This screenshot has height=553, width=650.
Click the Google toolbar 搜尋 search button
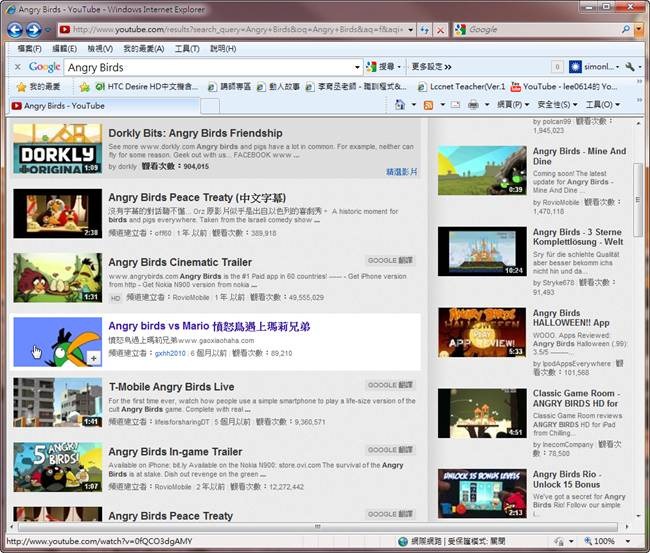384,67
